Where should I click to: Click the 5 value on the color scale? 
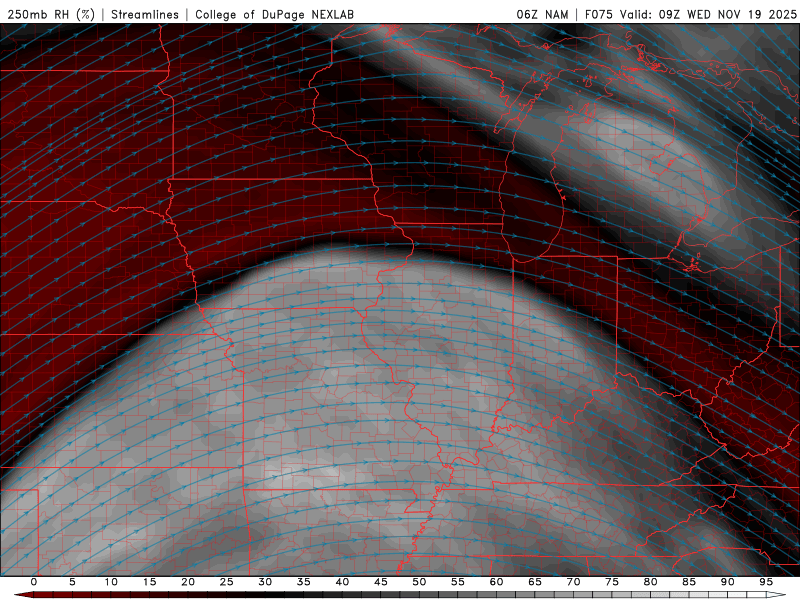tap(72, 582)
